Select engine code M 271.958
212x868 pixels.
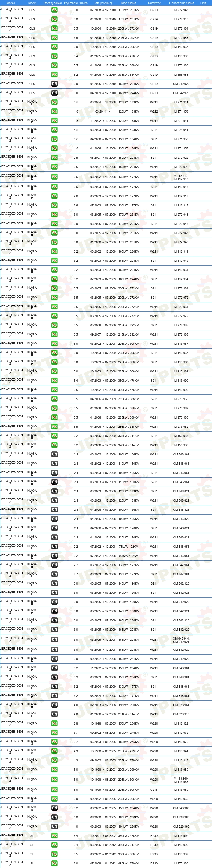click(181, 111)
